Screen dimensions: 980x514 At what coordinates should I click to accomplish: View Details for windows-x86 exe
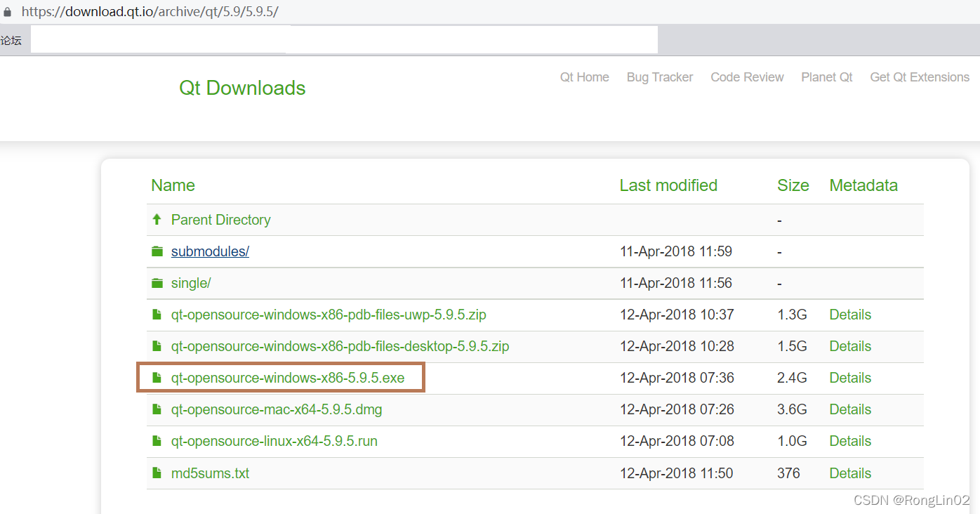pos(850,378)
